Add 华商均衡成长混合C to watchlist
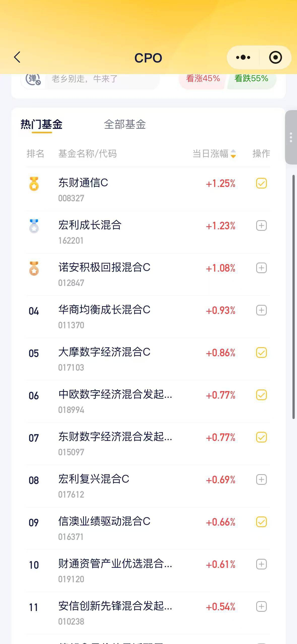 pyautogui.click(x=261, y=310)
